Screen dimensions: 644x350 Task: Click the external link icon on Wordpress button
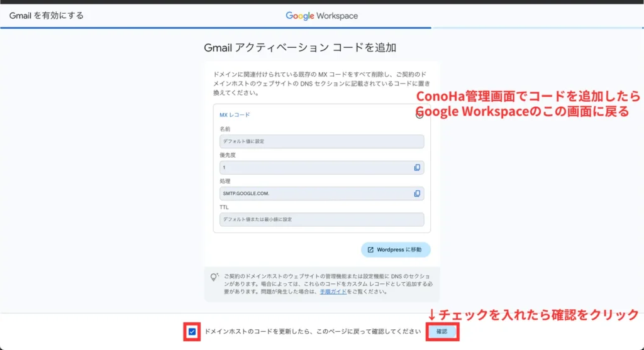coord(370,250)
